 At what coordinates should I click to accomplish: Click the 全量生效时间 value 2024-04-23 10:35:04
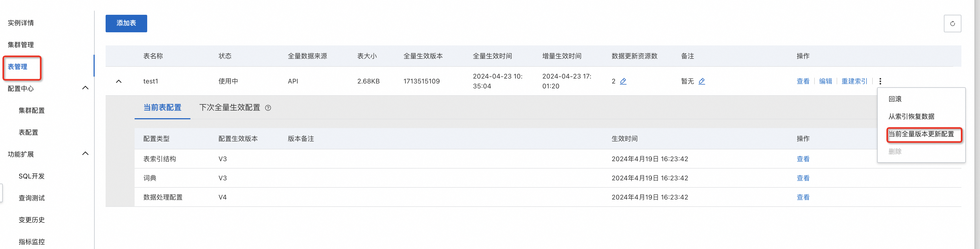pyautogui.click(x=498, y=81)
